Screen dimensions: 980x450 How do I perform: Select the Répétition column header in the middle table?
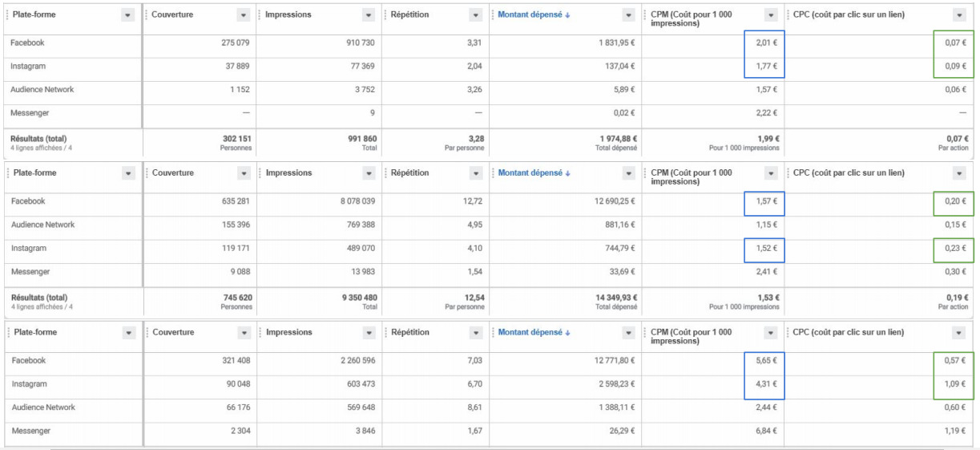tap(409, 173)
